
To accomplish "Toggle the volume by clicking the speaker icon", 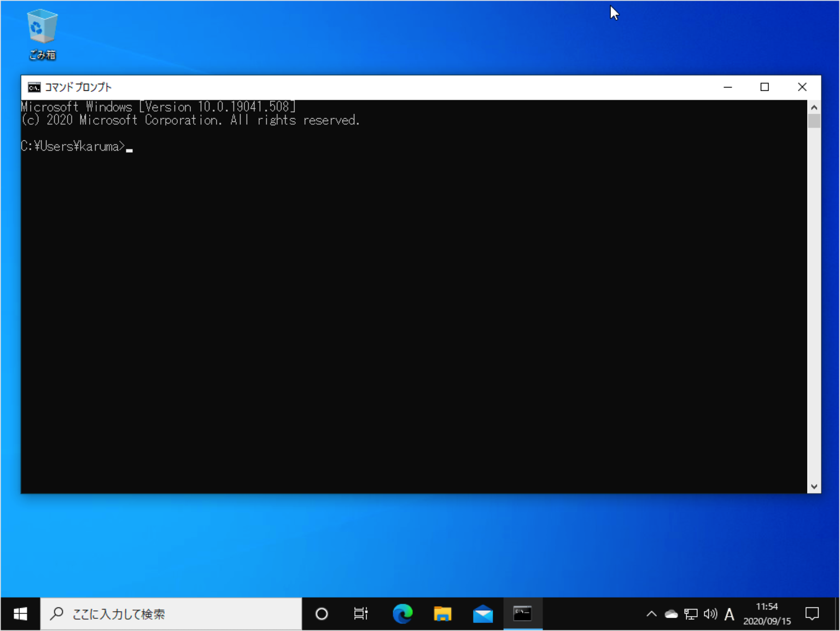I will point(710,613).
